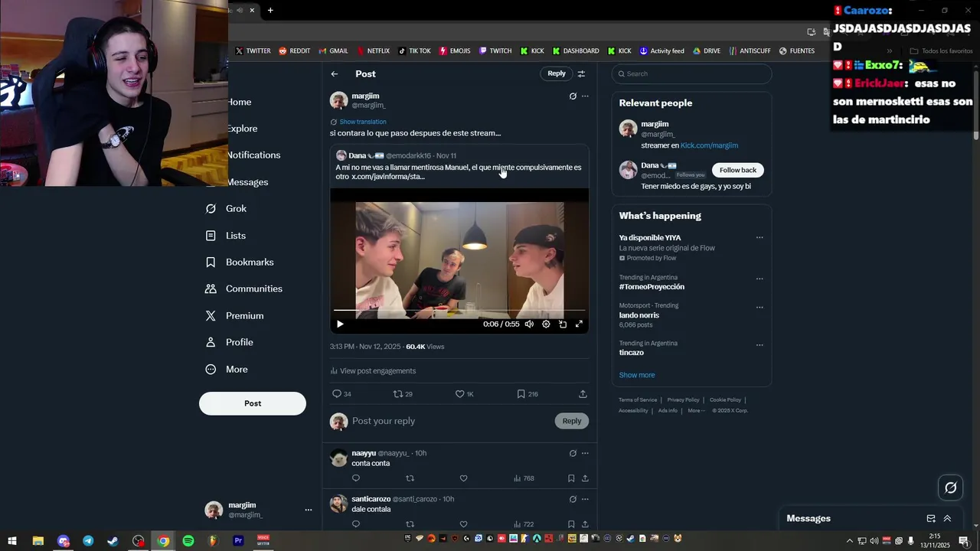This screenshot has height=551, width=980.
Task: Follow back Dana
Action: [737, 170]
